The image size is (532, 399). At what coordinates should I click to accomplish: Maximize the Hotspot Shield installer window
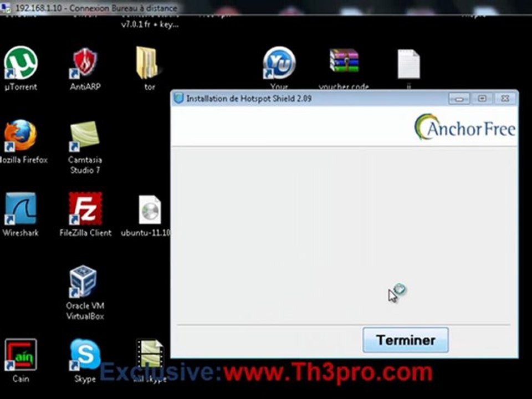tap(482, 99)
